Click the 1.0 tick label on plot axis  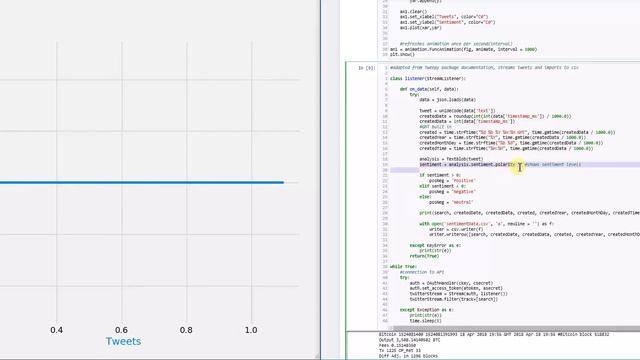pos(251,330)
